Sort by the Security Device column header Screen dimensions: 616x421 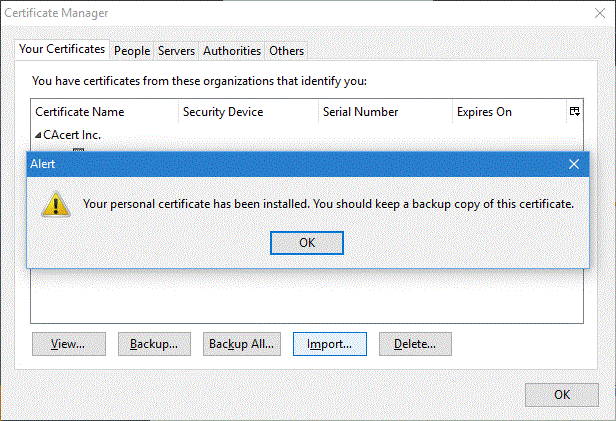(x=248, y=112)
